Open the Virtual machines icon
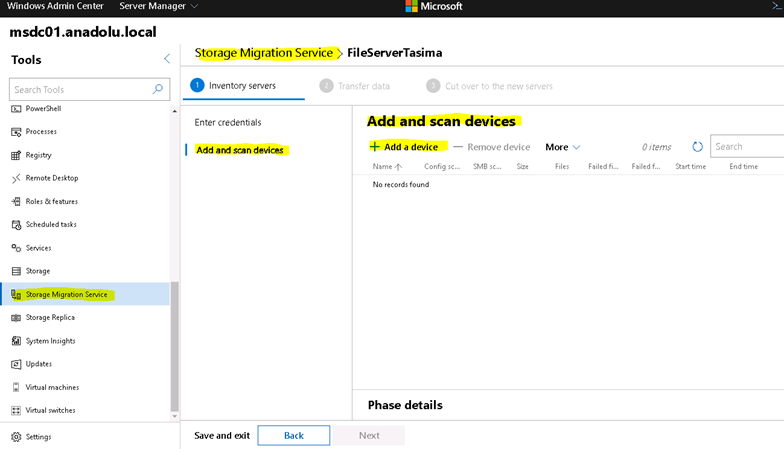784x449 pixels. pyautogui.click(x=16, y=388)
